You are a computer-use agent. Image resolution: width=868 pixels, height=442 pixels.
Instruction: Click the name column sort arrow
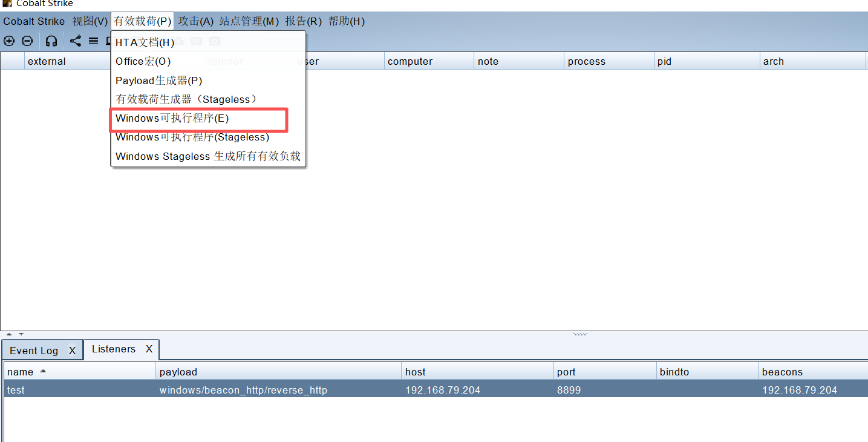click(42, 371)
